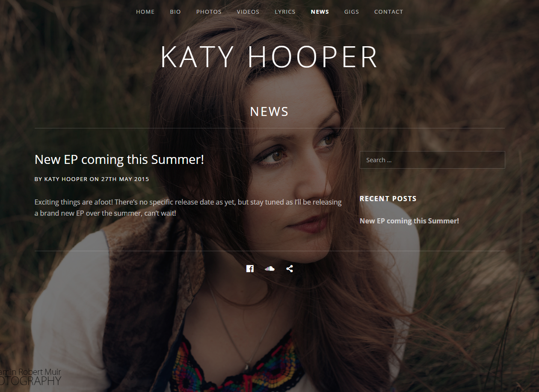Select the Lyrics menu item
This screenshot has height=392, width=539.
285,12
